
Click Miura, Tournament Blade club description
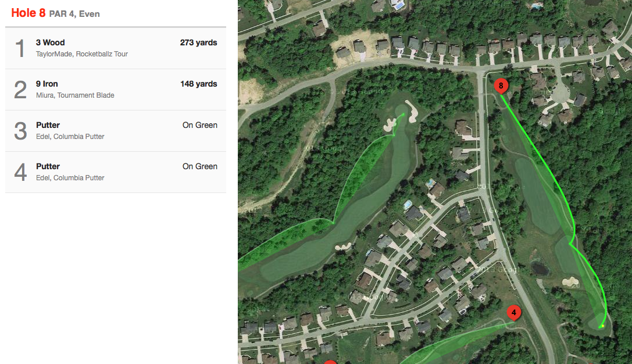tap(75, 95)
